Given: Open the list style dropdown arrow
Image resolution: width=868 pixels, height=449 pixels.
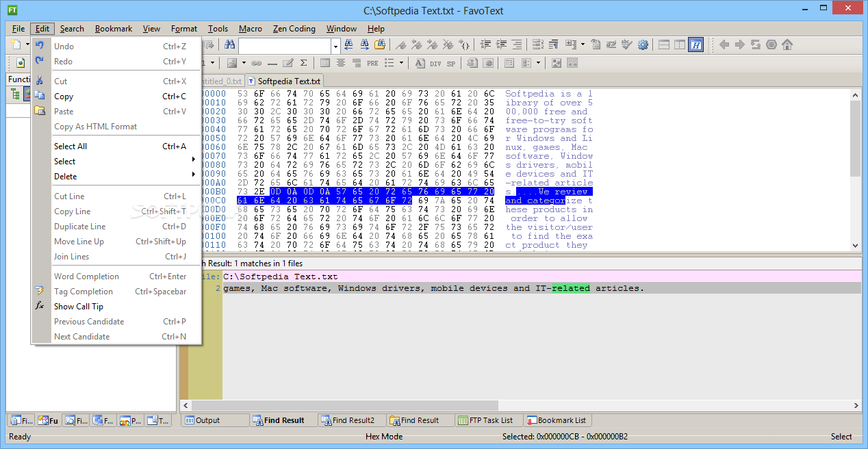Looking at the screenshot, I should [401, 63].
